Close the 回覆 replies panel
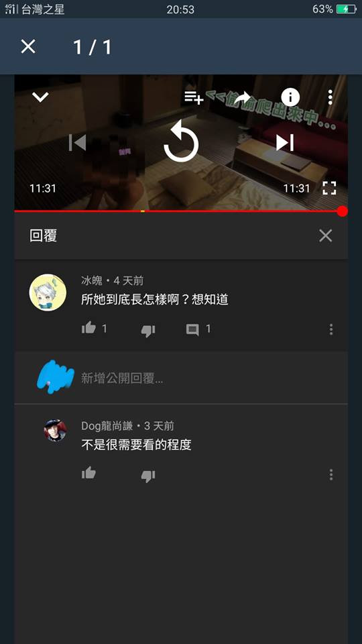 [x=326, y=235]
